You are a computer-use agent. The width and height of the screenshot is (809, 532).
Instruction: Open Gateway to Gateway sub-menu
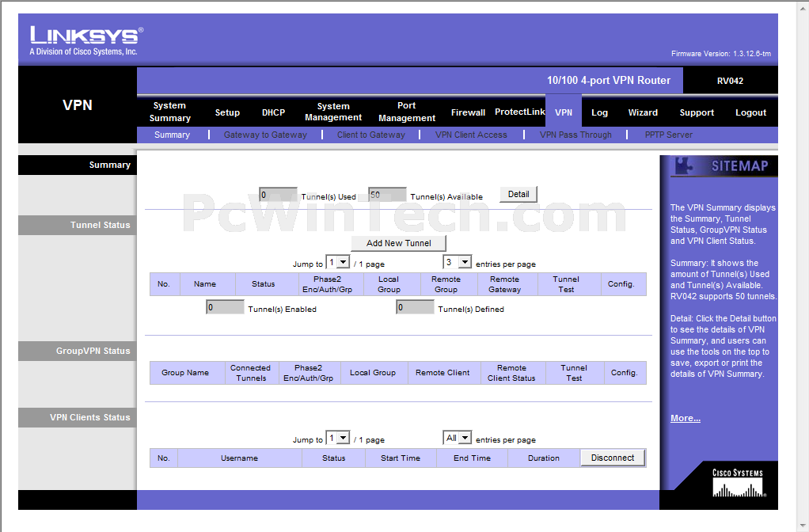[x=265, y=135]
